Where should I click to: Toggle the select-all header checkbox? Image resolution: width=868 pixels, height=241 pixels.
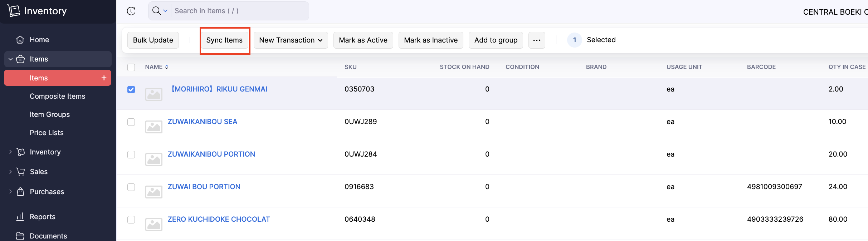(131, 67)
